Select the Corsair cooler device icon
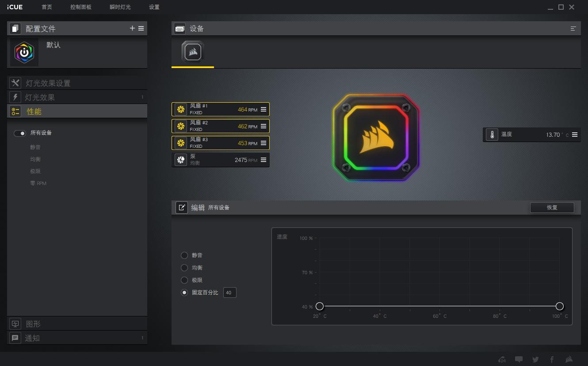 click(192, 52)
